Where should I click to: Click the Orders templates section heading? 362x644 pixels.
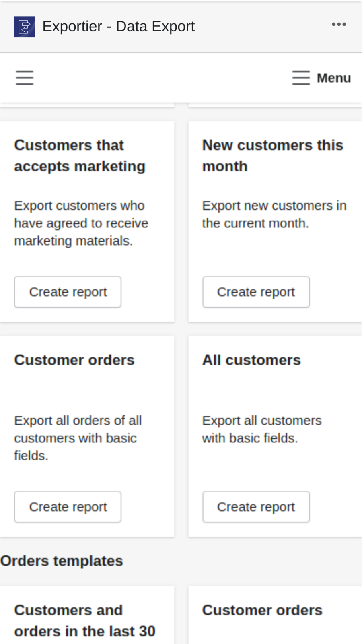tap(61, 560)
